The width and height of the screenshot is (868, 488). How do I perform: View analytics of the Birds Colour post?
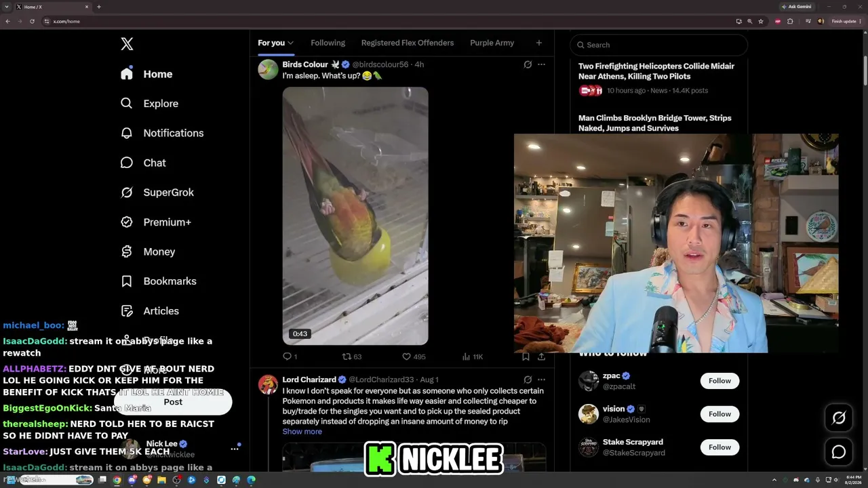472,357
